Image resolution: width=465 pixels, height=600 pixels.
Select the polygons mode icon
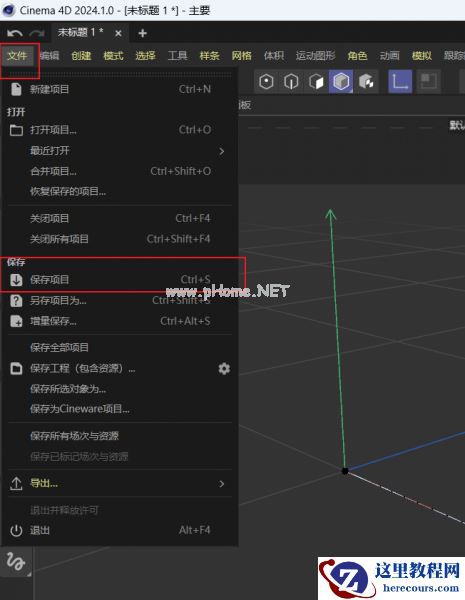coord(316,82)
